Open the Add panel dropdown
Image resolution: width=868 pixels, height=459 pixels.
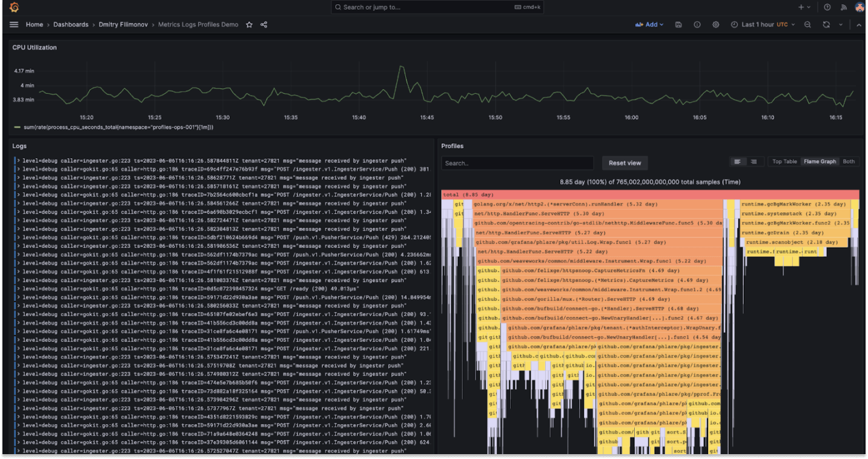click(649, 25)
